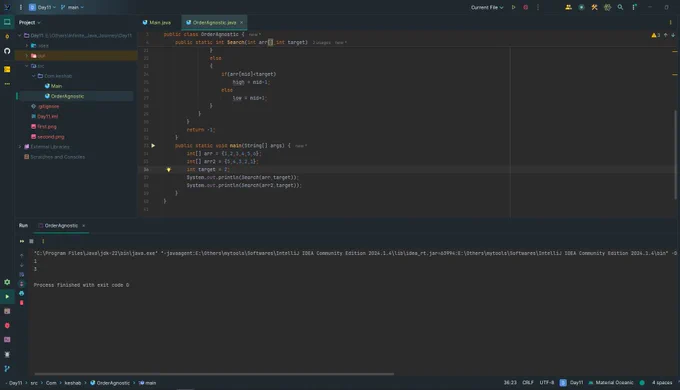Open Terminal tool window sidebar icon
Screen dimensions: 680x390
[x=7, y=340]
